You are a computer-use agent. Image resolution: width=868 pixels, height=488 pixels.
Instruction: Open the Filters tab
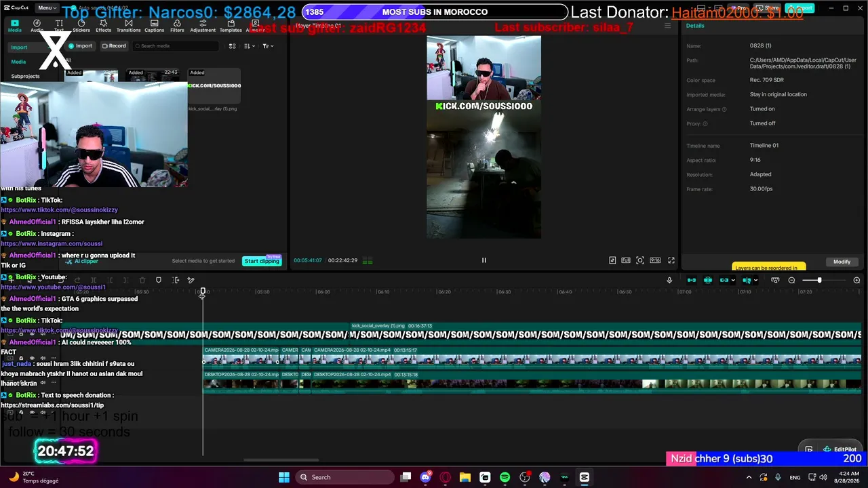coord(177,26)
